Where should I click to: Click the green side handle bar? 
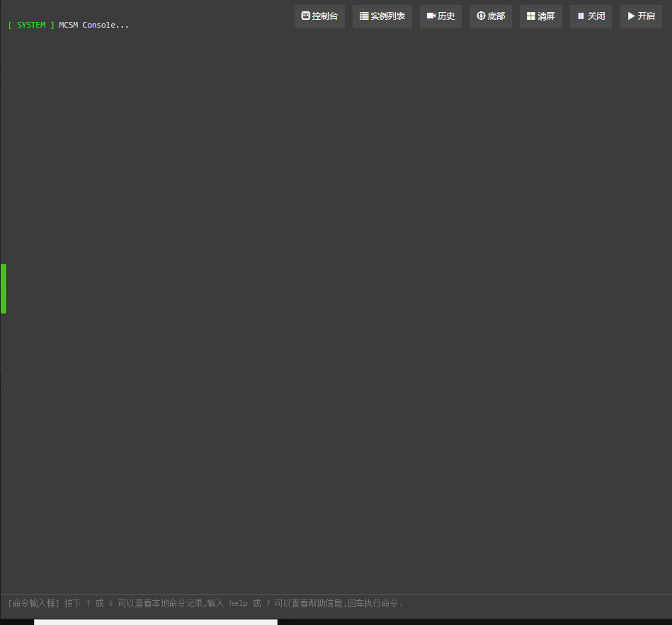click(4, 289)
